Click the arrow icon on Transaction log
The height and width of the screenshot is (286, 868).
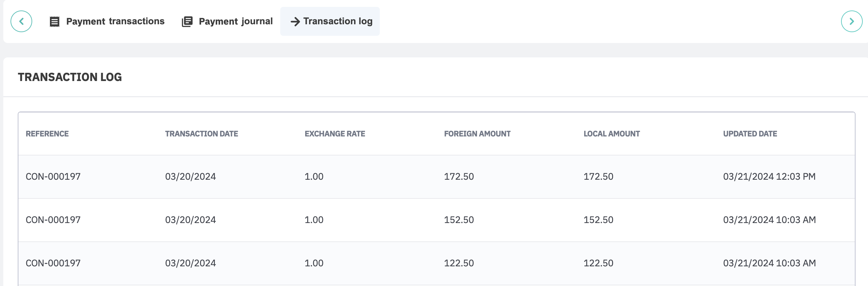point(295,22)
